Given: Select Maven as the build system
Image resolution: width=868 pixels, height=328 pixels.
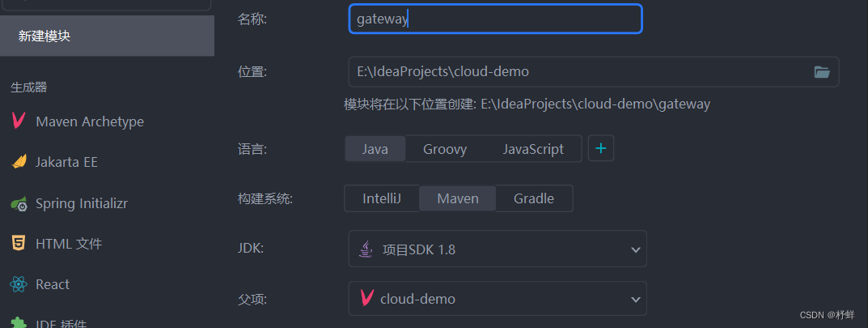Looking at the screenshot, I should [458, 198].
